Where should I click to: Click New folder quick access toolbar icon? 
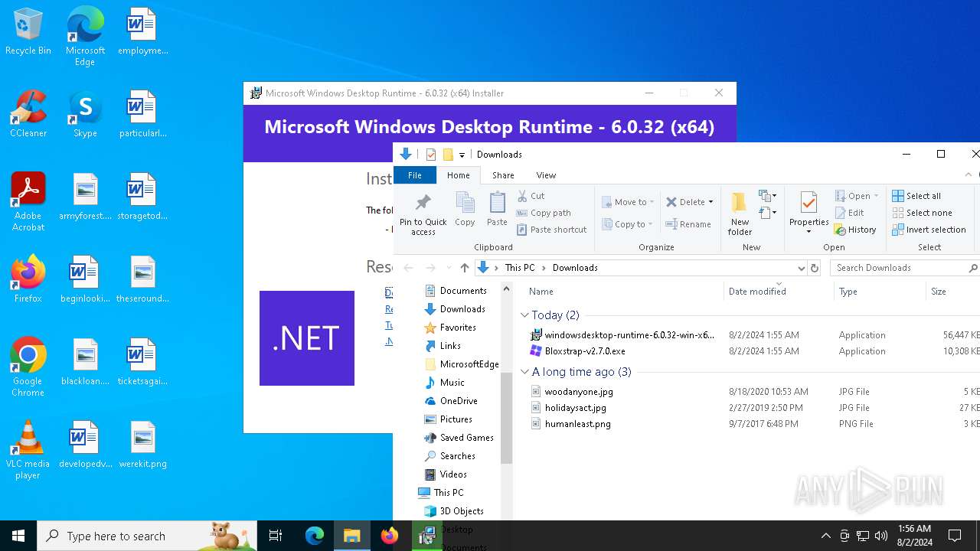click(x=448, y=155)
